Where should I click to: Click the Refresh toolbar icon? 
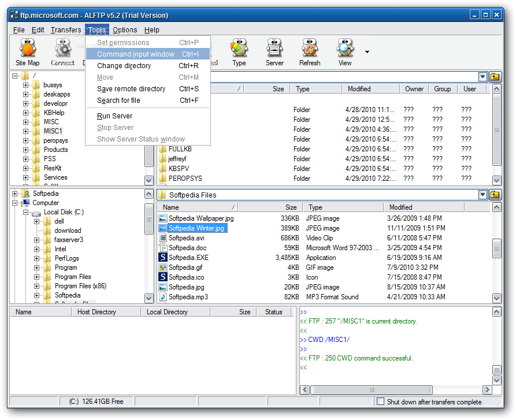310,53
